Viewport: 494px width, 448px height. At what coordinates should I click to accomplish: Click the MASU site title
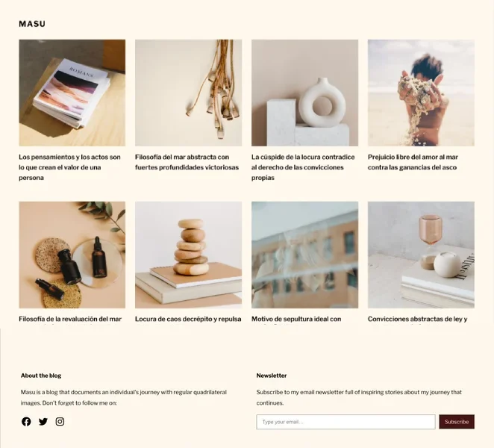point(32,24)
